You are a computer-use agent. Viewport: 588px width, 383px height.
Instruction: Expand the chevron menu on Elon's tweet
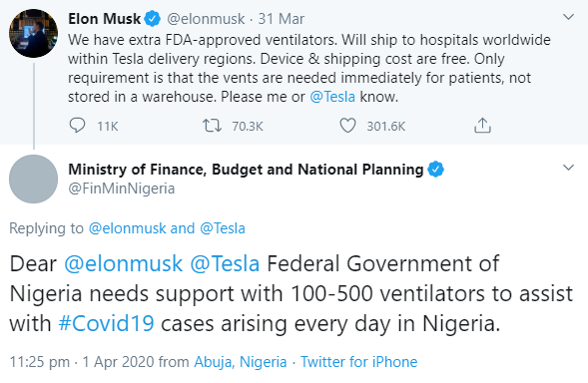pyautogui.click(x=568, y=17)
